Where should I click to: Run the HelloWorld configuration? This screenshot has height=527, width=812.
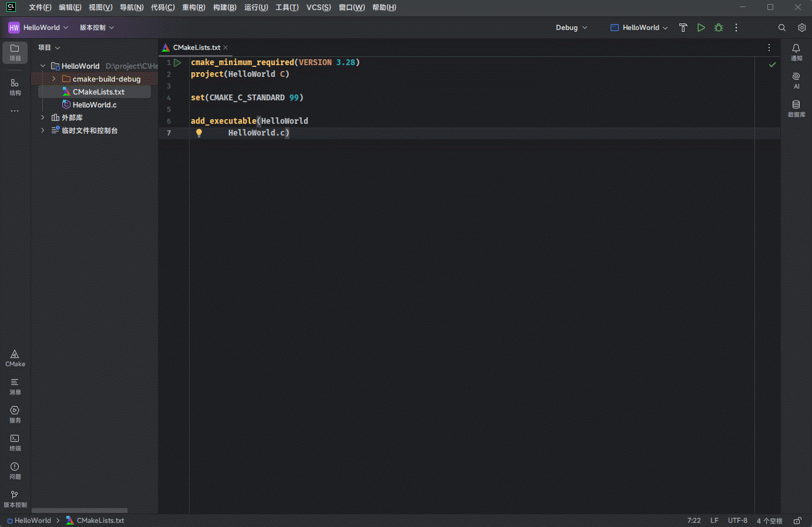(x=701, y=28)
